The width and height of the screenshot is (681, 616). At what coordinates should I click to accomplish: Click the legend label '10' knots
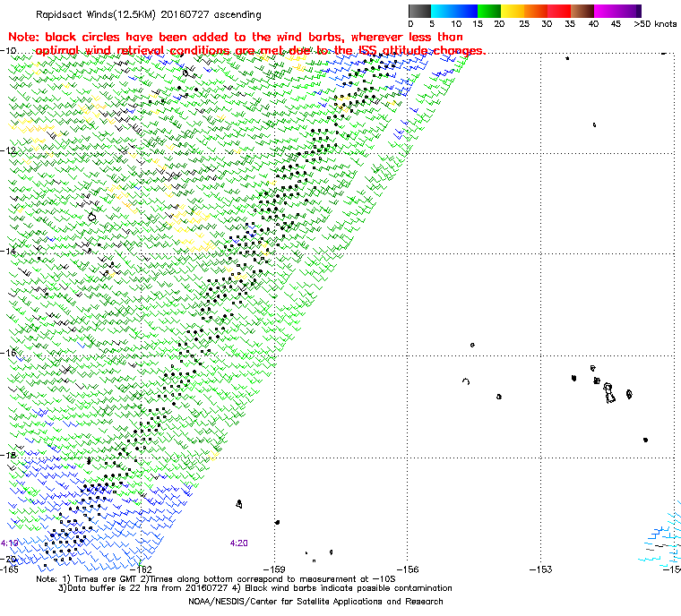pyautogui.click(x=456, y=24)
